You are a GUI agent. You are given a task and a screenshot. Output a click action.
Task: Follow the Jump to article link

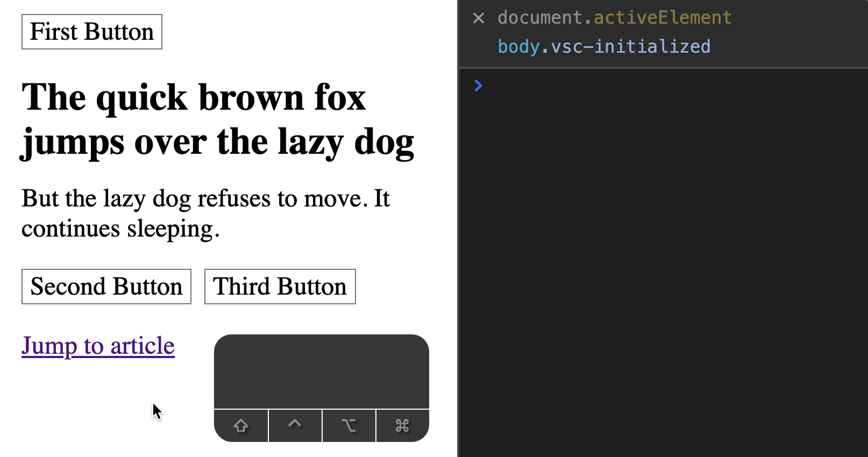point(98,346)
